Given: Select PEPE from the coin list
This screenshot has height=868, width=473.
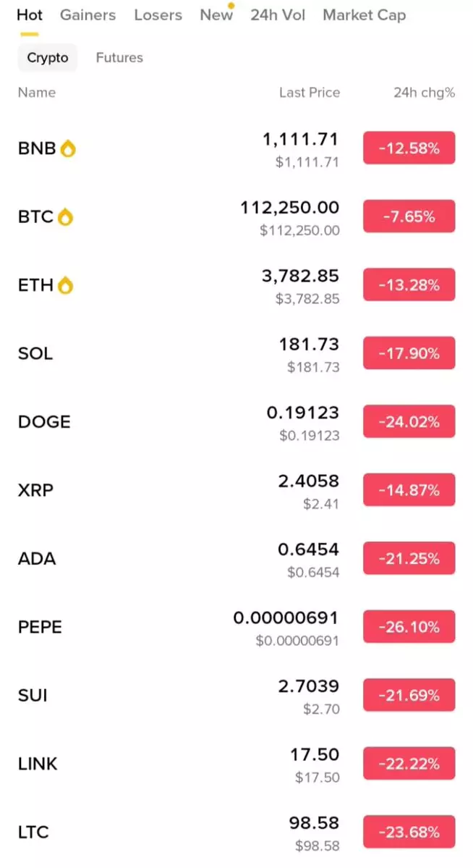Looking at the screenshot, I should click(40, 627).
